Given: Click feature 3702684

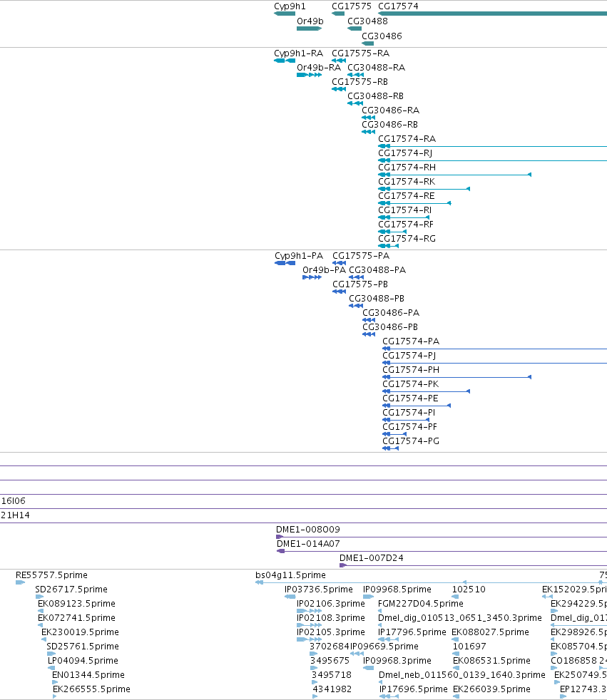Looking at the screenshot, I should [x=314, y=654].
